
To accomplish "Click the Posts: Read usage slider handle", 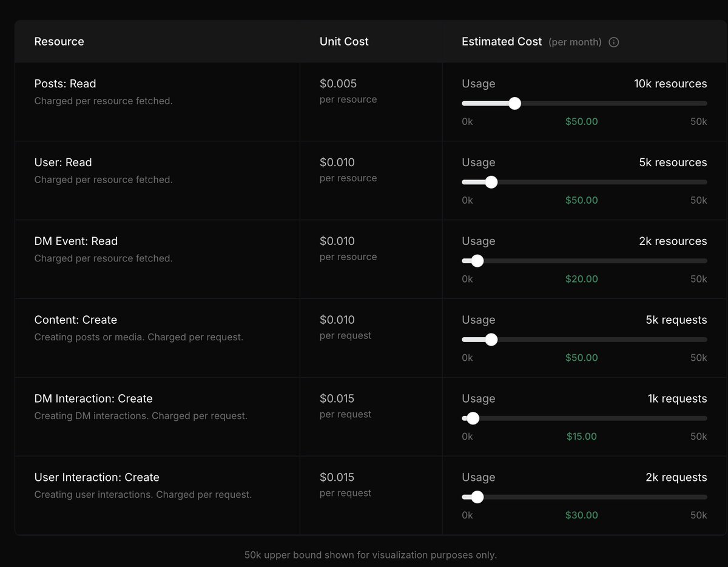I will [514, 103].
